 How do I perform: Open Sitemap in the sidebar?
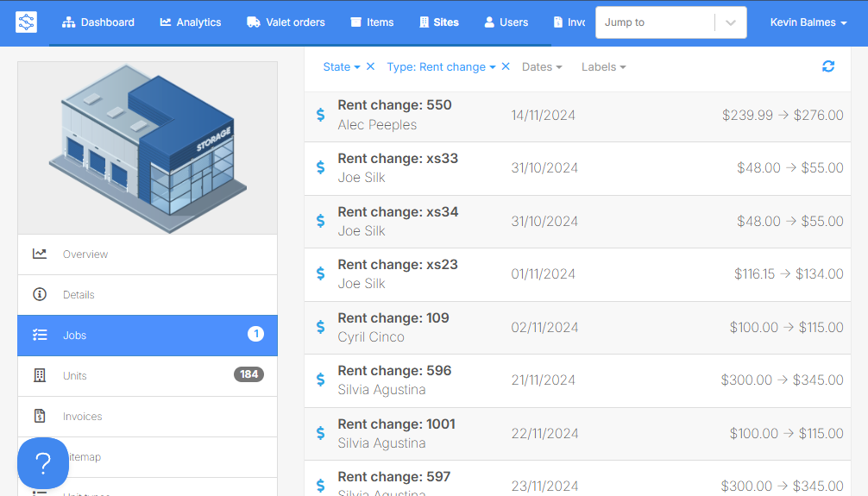pos(148,457)
